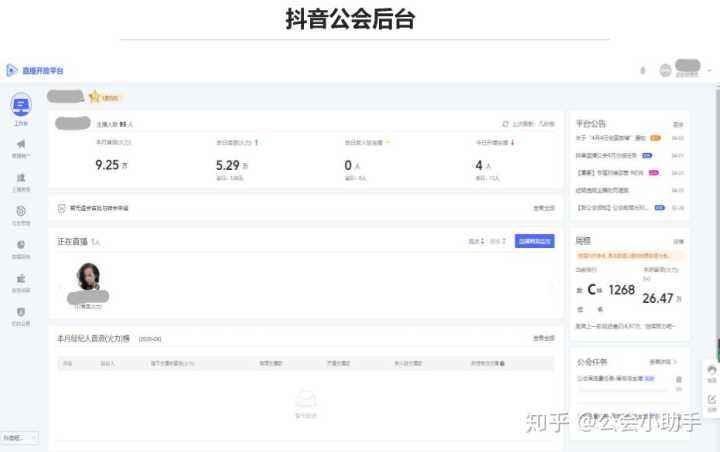Sort by the last column in the ranking table
Image resolution: width=720 pixels, height=452 pixels.
click(x=488, y=363)
